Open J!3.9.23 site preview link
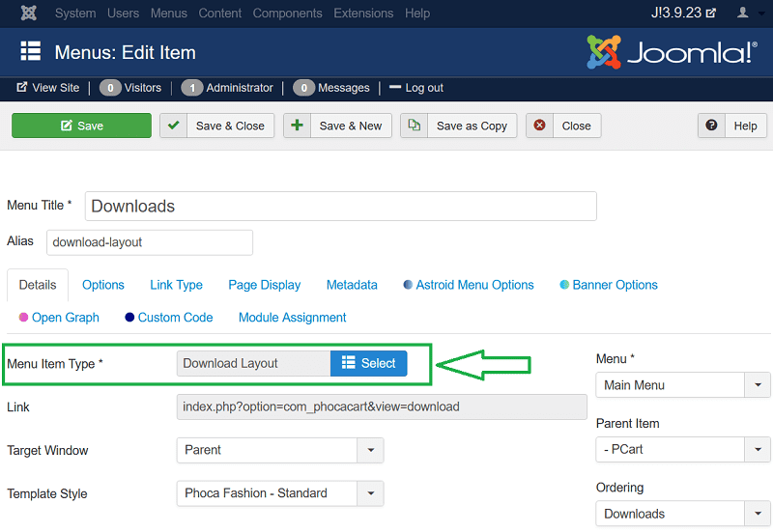773x532 pixels. 684,14
